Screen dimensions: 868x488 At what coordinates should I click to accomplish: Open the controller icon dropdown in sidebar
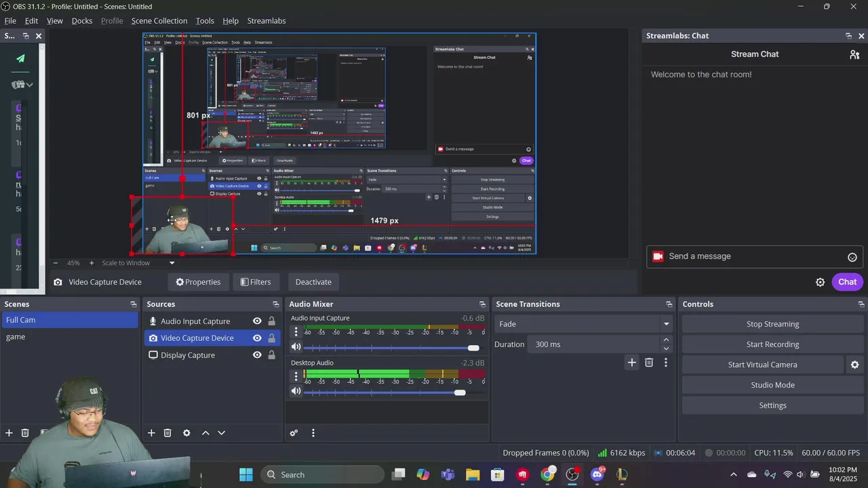tap(22, 85)
